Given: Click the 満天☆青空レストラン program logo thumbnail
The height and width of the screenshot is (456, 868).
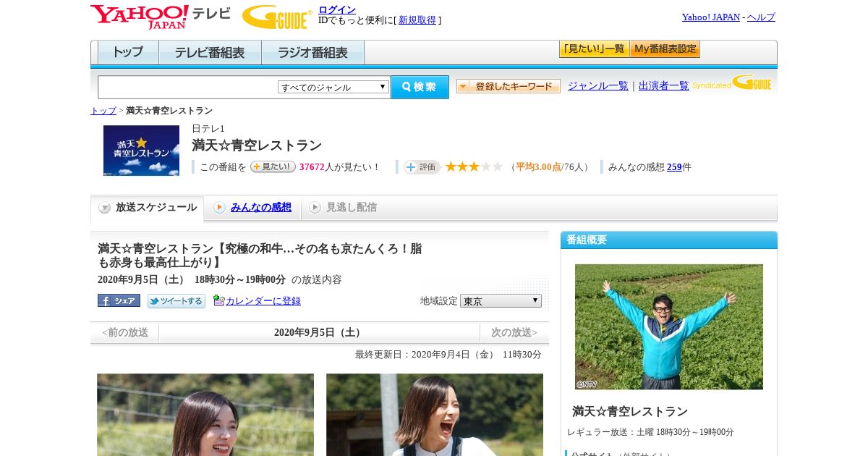Looking at the screenshot, I should 141,151.
